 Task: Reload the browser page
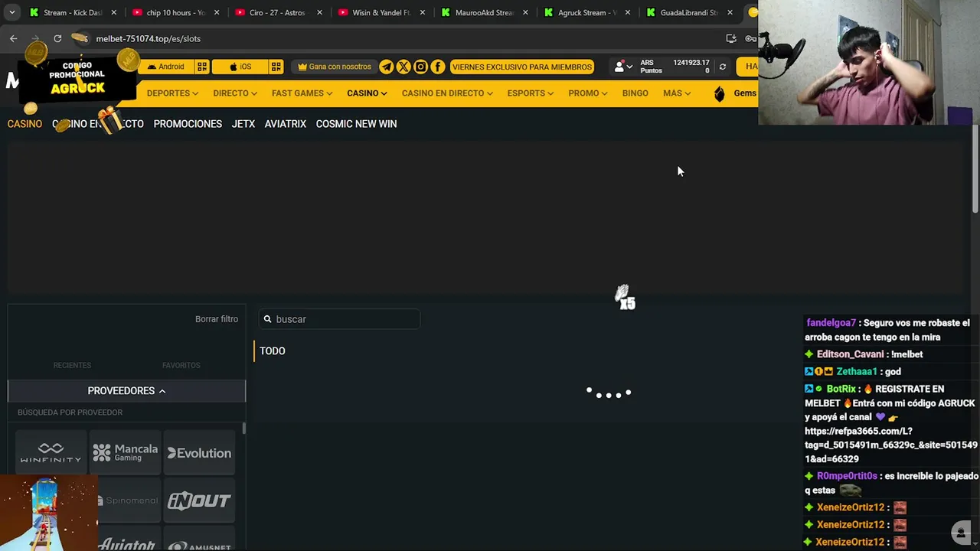[x=57, y=38]
